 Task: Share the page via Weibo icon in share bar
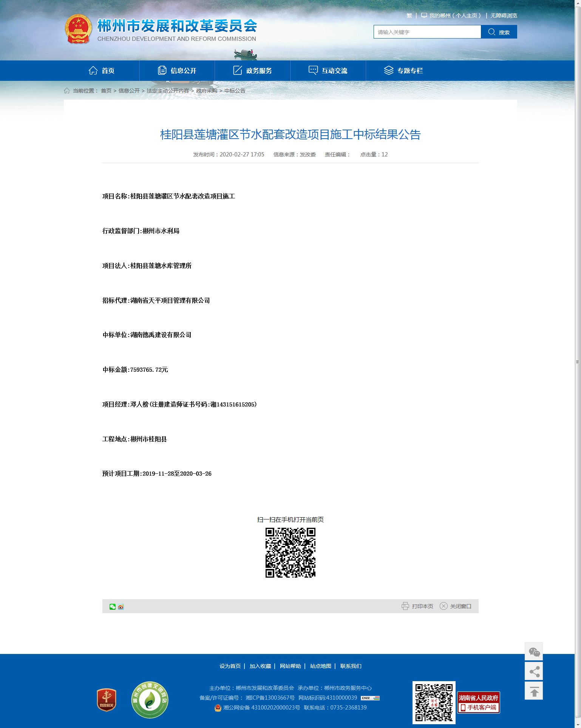(x=121, y=607)
